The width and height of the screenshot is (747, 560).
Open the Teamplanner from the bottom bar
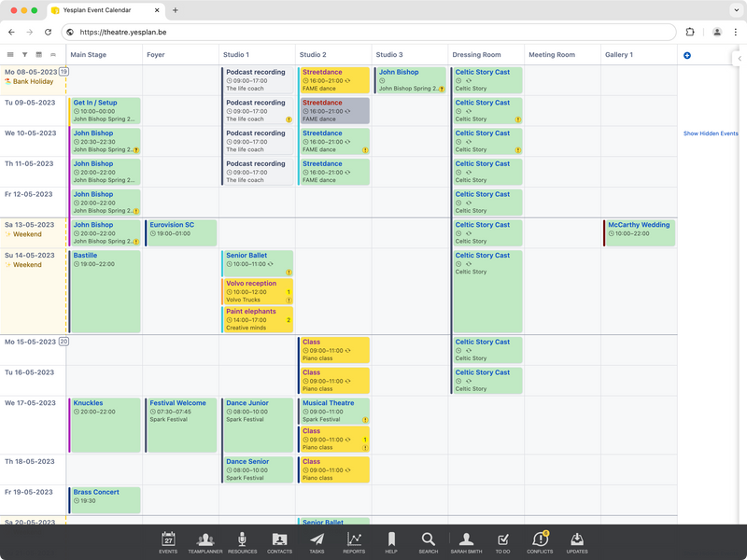coord(204,541)
